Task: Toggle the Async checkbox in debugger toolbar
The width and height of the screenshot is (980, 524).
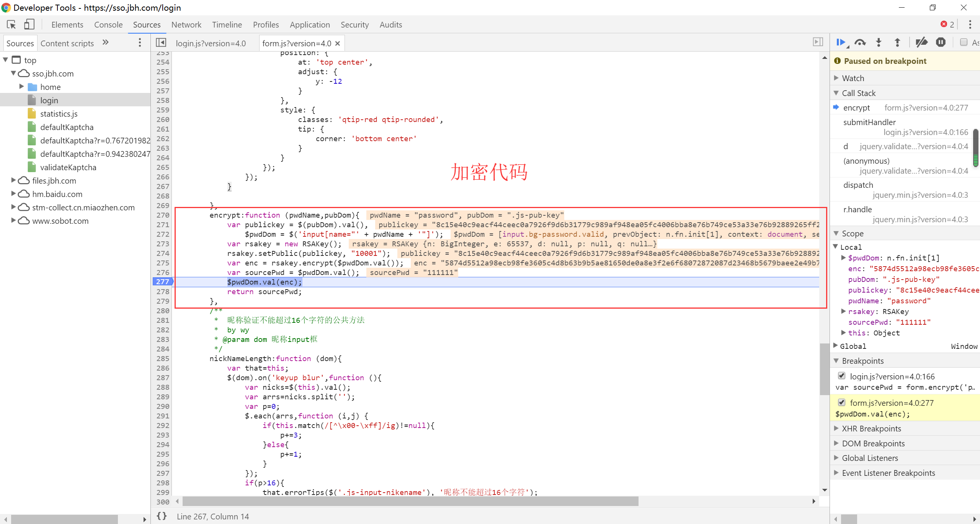Action: point(964,42)
